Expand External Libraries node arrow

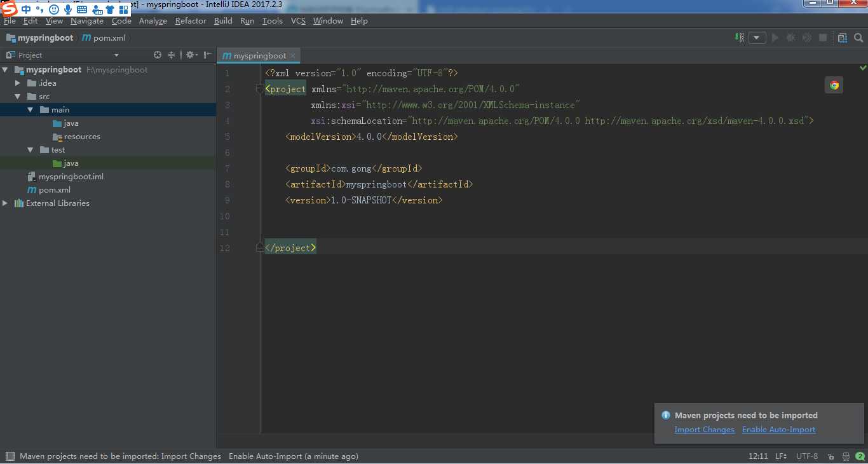pyautogui.click(x=5, y=203)
